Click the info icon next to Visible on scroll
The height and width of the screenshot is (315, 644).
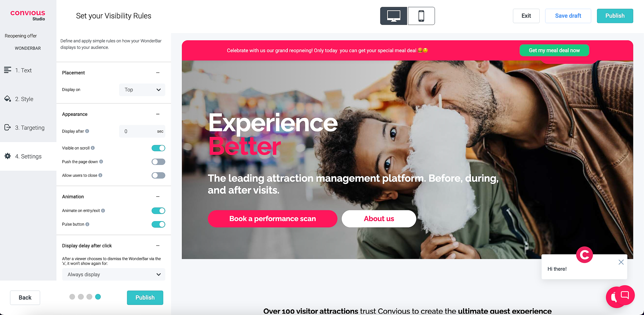tap(93, 148)
